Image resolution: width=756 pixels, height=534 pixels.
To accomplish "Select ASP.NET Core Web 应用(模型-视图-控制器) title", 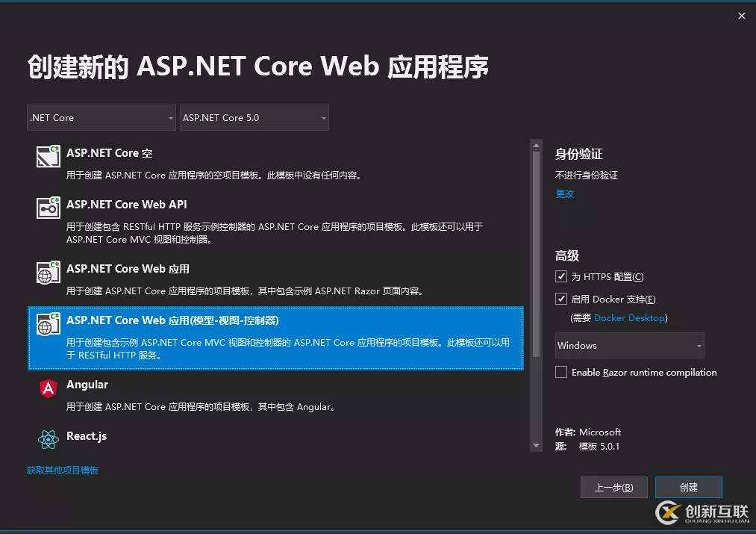I will (172, 320).
